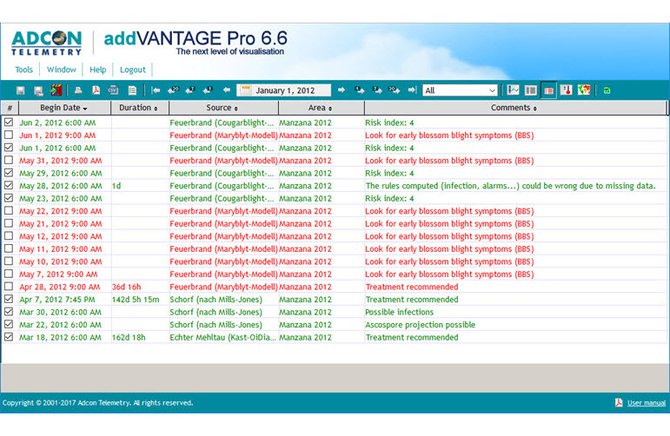This screenshot has height=436, width=670.
Task: Click the document page icon in toolbar
Action: tap(132, 90)
